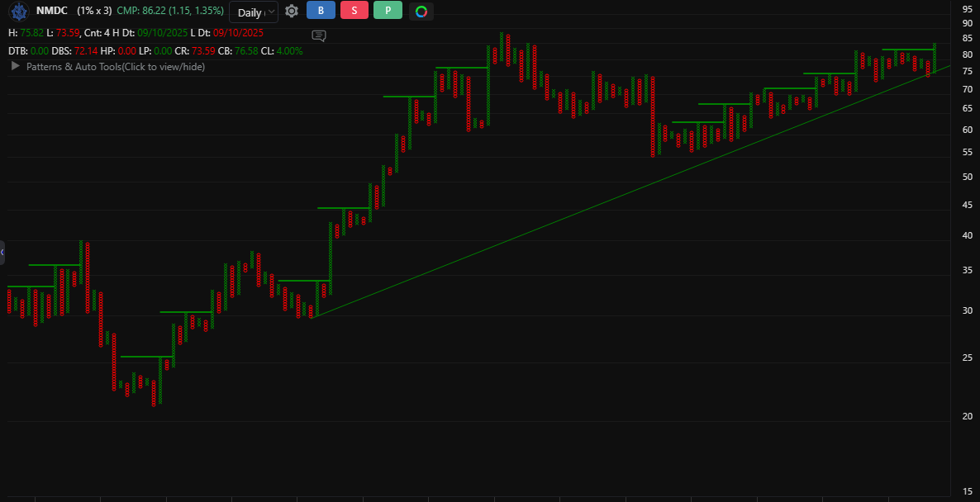The height and width of the screenshot is (502, 980).
Task: Click the green P button
Action: [388, 11]
